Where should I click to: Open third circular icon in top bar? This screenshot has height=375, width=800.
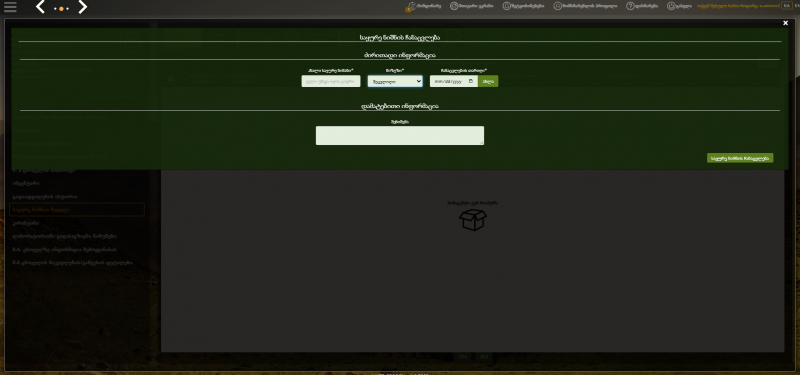click(x=506, y=6)
